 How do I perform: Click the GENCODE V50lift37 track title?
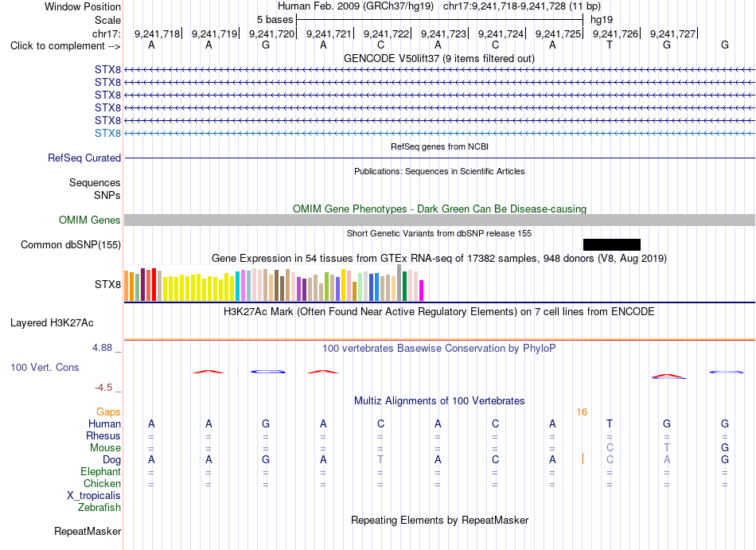tap(439, 58)
